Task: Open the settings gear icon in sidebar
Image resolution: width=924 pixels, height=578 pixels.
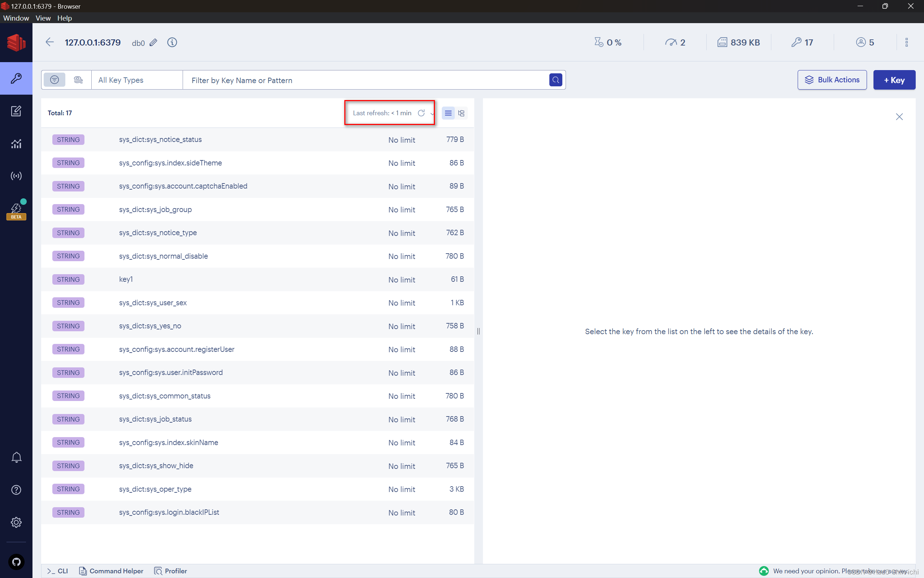Action: (16, 522)
